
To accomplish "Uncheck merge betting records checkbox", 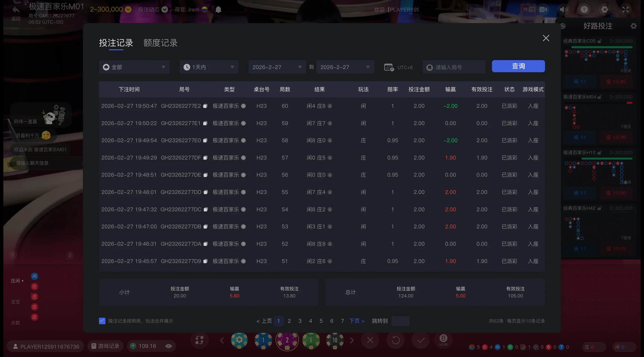I will point(102,321).
